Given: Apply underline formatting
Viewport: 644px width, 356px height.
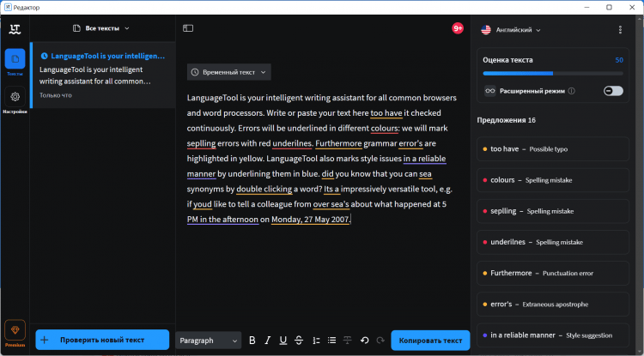Looking at the screenshot, I should pyautogui.click(x=283, y=341).
